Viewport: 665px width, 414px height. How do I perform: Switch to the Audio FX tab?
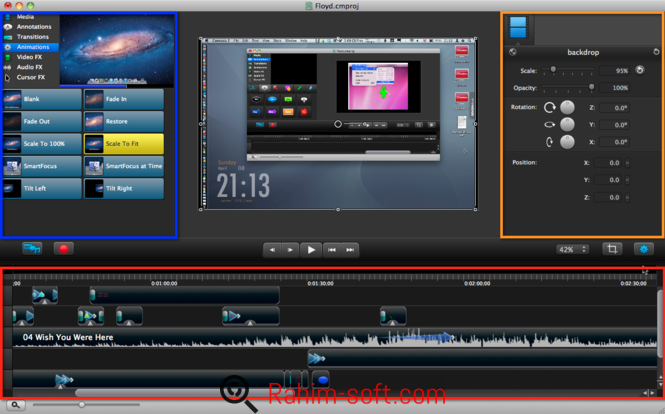(31, 67)
